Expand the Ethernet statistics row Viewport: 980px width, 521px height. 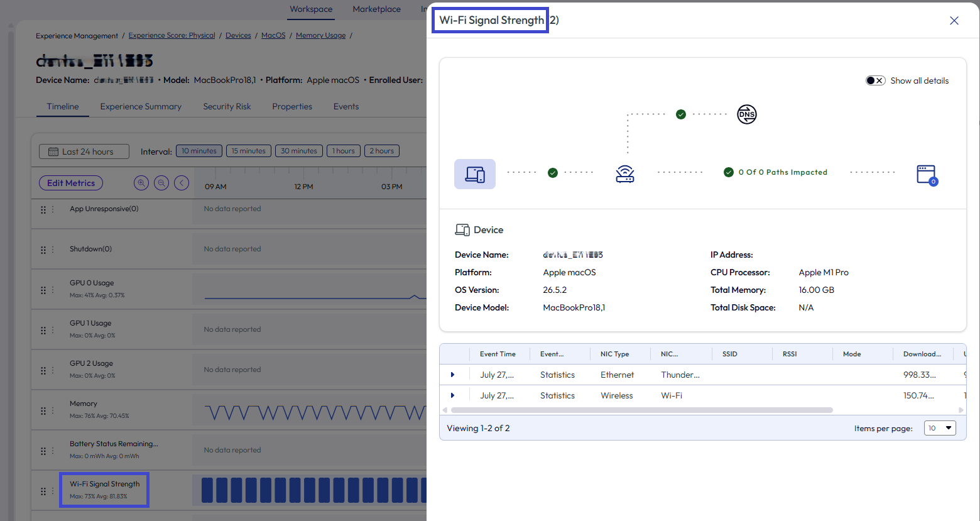pyautogui.click(x=452, y=375)
